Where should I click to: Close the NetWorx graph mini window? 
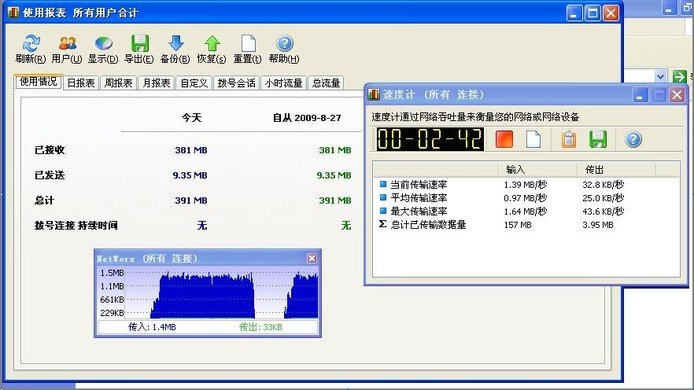click(x=312, y=258)
